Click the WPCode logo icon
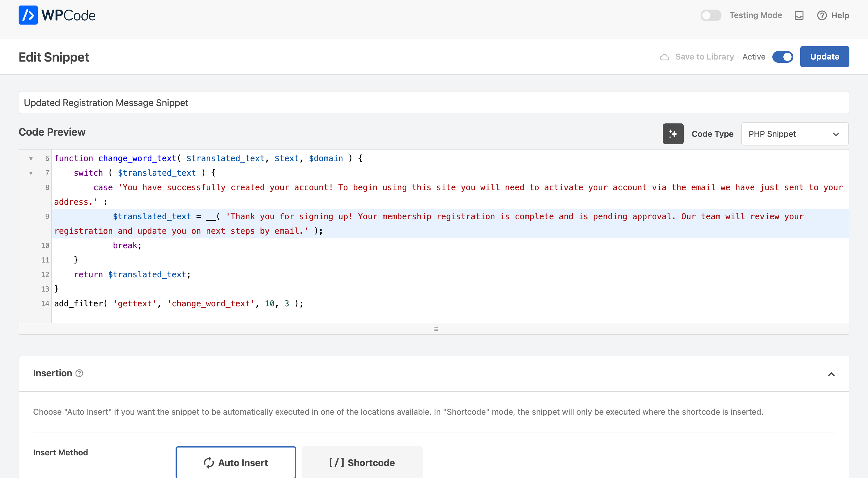 pos(28,15)
